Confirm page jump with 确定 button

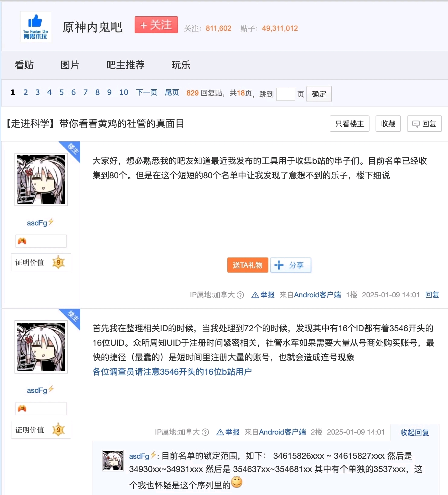319,94
